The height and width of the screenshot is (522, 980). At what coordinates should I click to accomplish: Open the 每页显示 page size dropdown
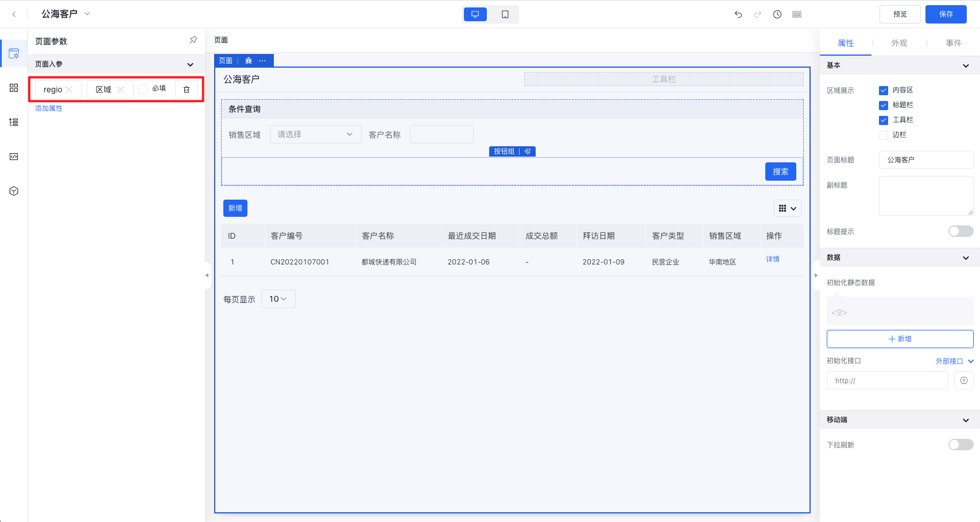(x=278, y=299)
